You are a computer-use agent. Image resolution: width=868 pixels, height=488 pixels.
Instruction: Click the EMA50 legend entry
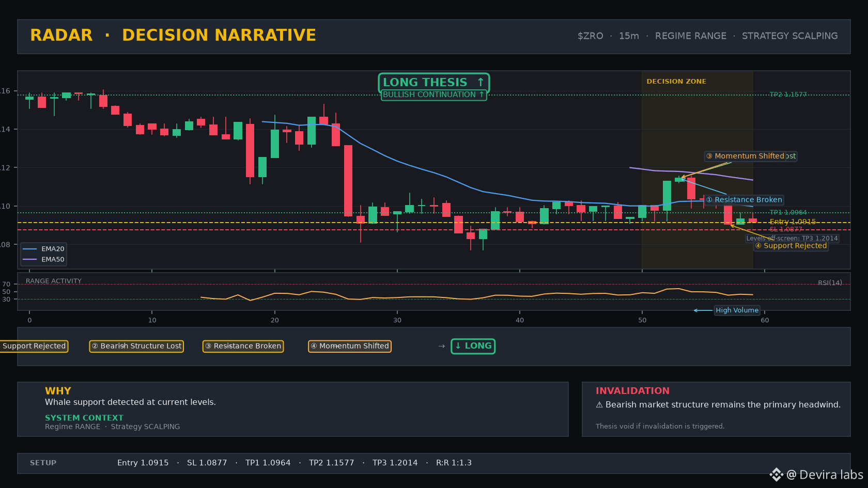click(44, 260)
